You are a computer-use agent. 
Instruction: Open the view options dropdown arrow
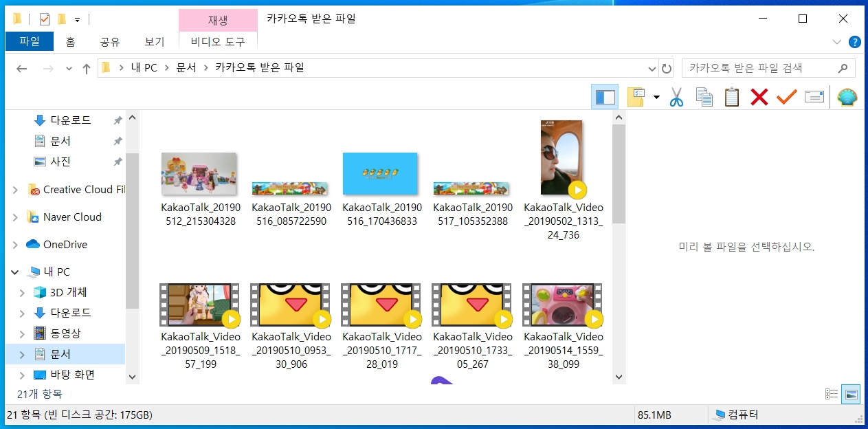pyautogui.click(x=656, y=98)
